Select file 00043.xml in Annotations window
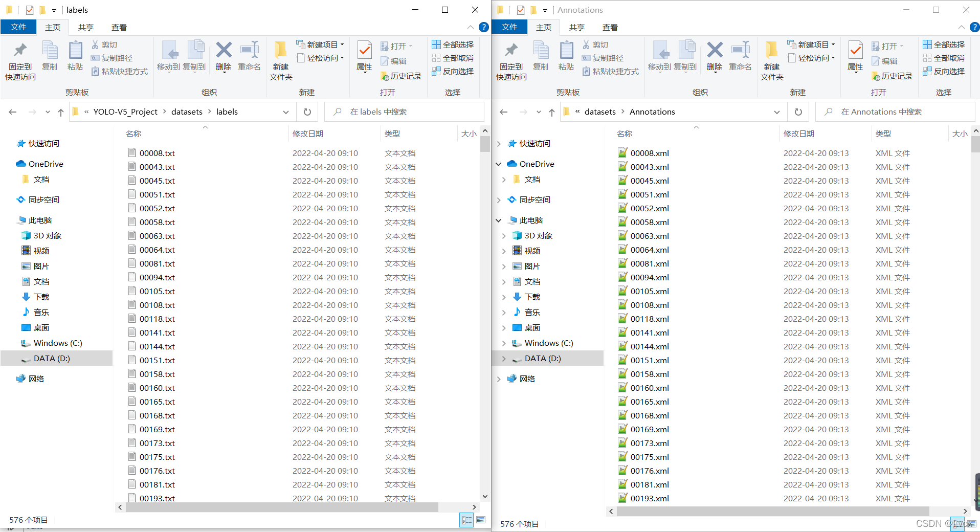The width and height of the screenshot is (980, 532). [x=650, y=167]
